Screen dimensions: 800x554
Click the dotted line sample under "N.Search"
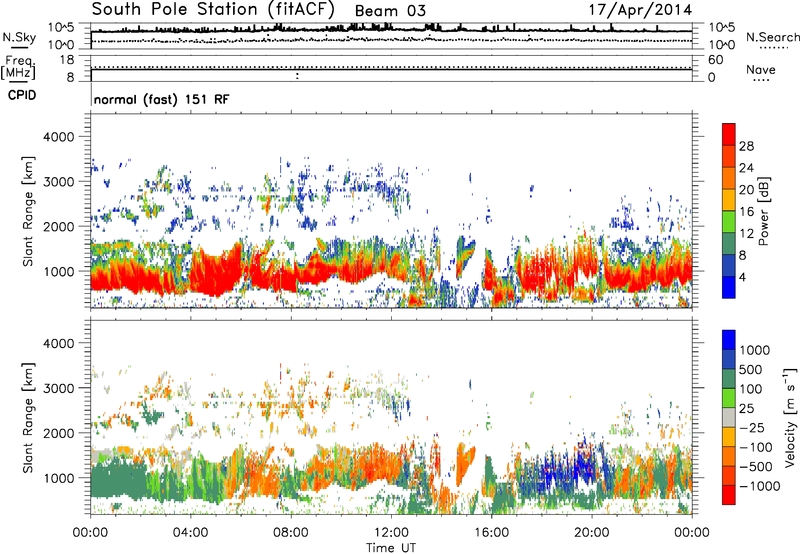[x=773, y=48]
